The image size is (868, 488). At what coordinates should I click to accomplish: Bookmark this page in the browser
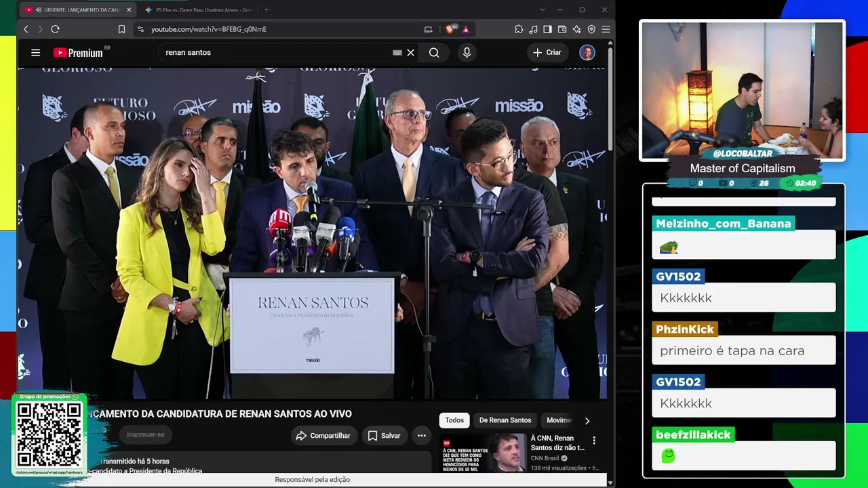(x=121, y=29)
